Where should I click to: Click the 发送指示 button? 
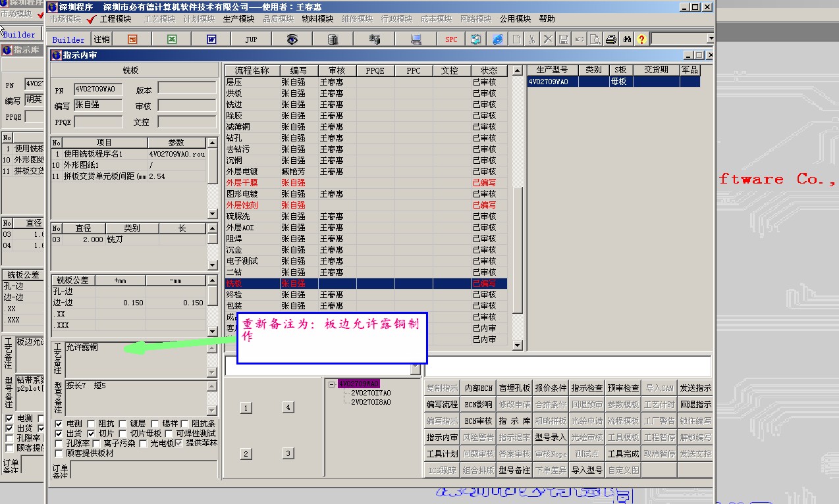[x=695, y=388]
